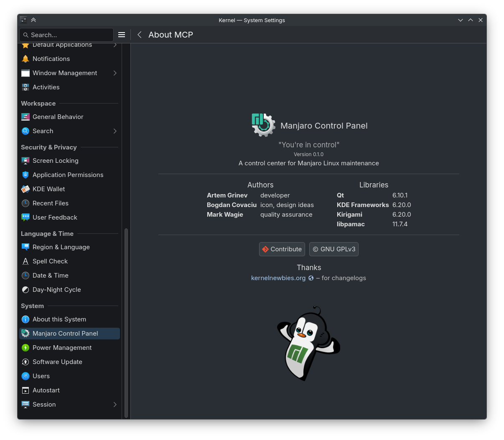The image size is (504, 440).
Task: Go back using the back arrow
Action: click(x=140, y=35)
